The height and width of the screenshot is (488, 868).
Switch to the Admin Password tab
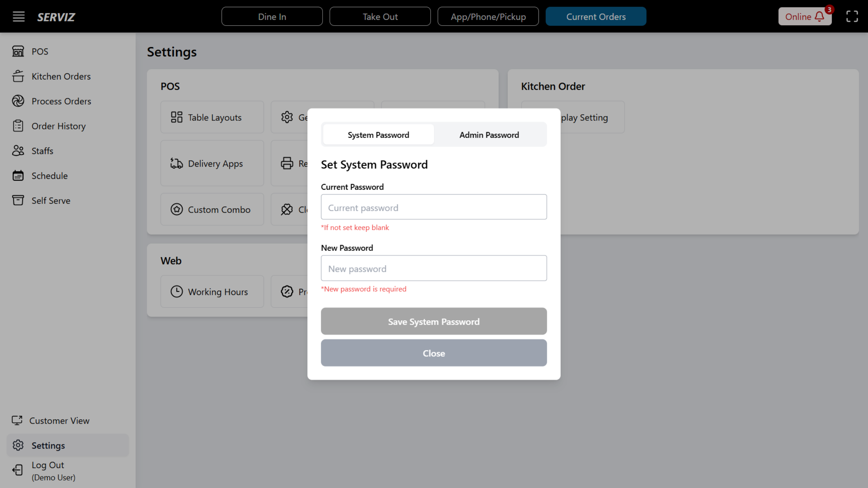coord(489,134)
